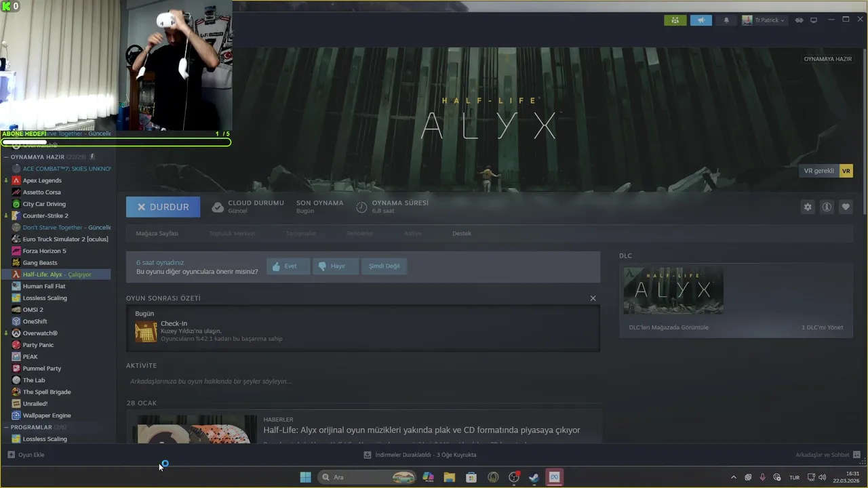Open the Topluluk Merkezi tab
This screenshot has height=488, width=868.
click(x=232, y=233)
